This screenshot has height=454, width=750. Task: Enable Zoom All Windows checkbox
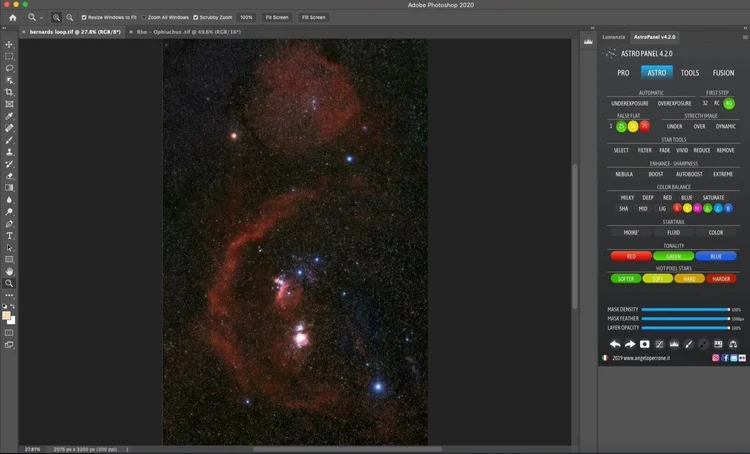(x=144, y=17)
